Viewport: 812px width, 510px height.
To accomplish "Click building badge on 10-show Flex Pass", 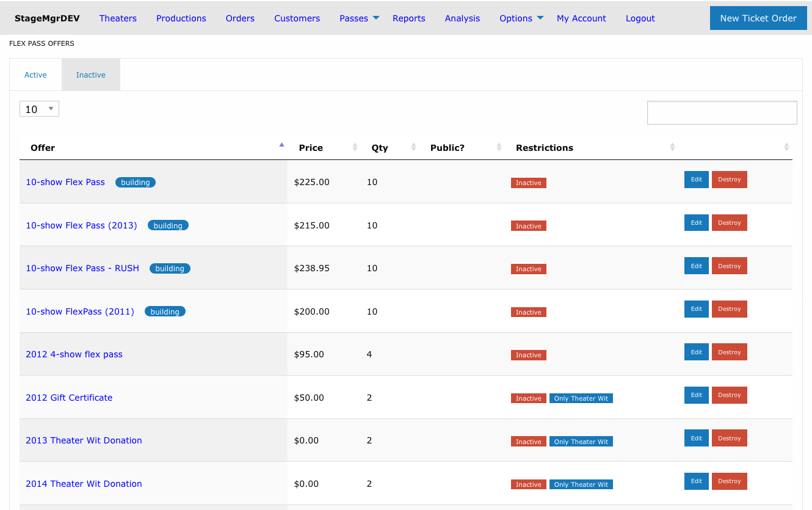I will (136, 182).
